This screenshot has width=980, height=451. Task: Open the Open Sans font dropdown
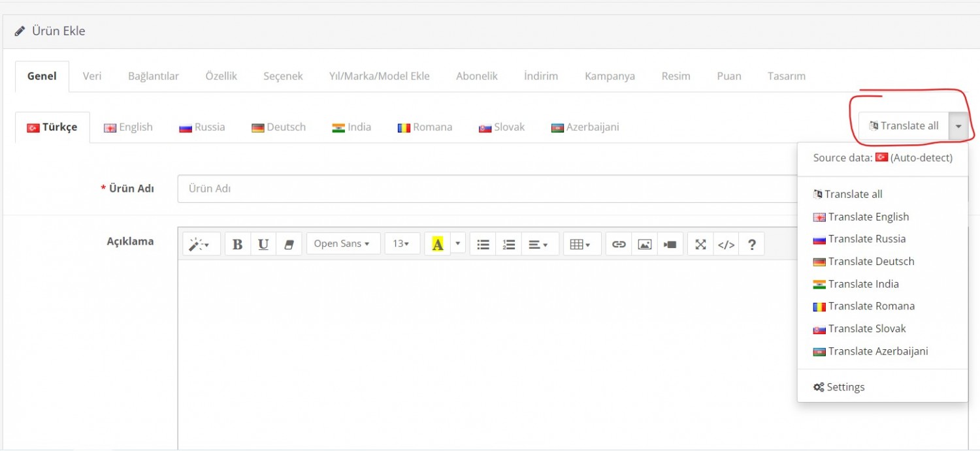click(x=342, y=244)
